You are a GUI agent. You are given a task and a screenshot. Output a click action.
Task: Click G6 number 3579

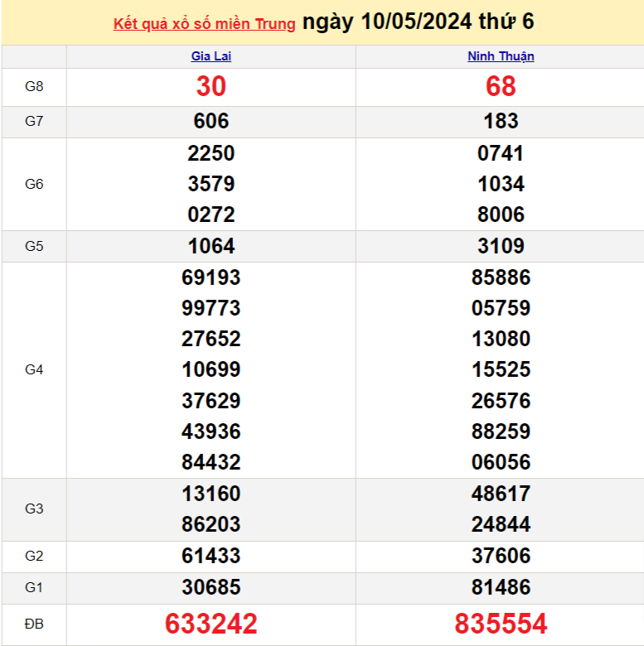point(211,184)
